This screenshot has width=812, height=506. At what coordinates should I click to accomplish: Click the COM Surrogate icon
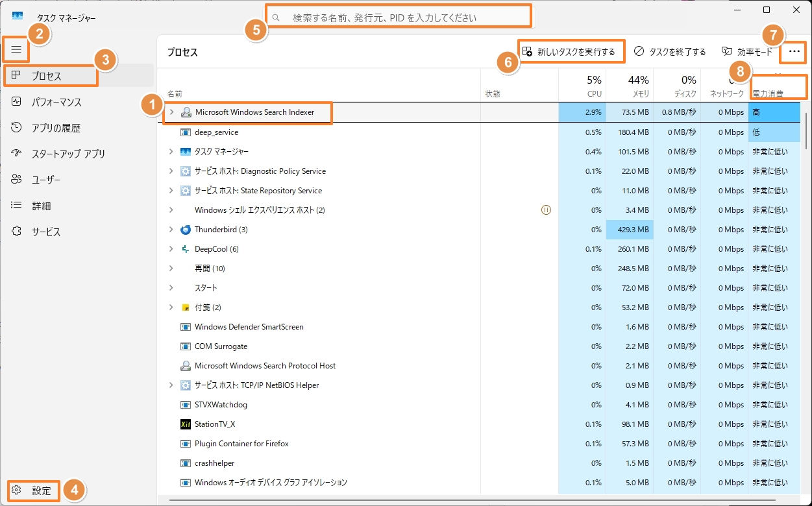pos(185,346)
